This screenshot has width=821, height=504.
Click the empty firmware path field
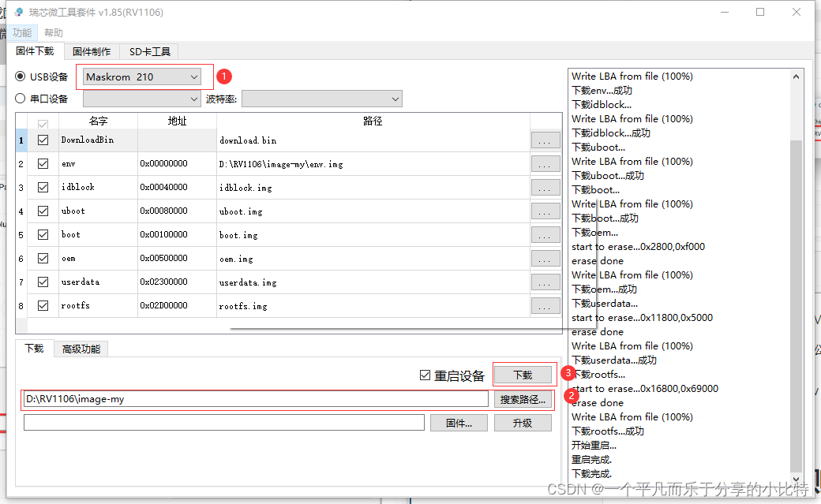(224, 422)
